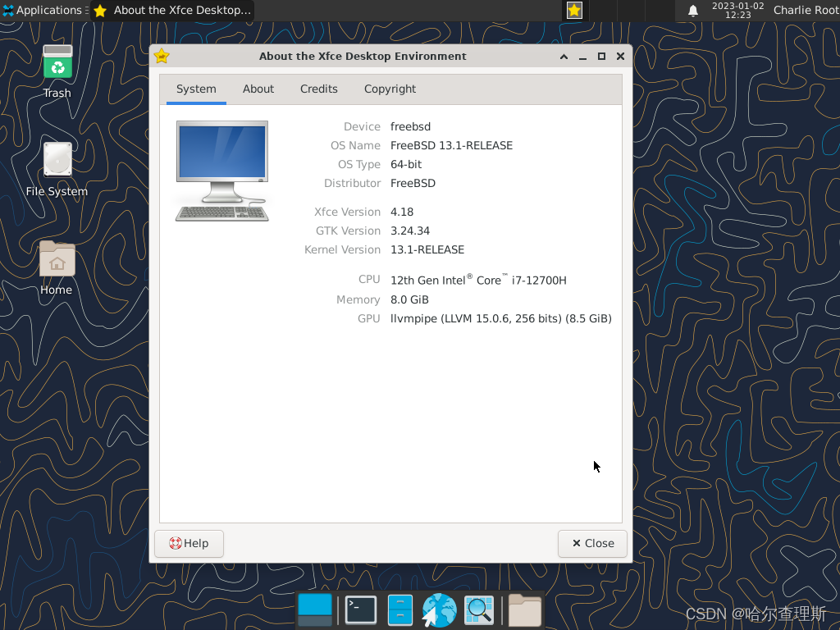The image size is (840, 630).
Task: Minimize the About Xfce window
Action: click(x=583, y=57)
